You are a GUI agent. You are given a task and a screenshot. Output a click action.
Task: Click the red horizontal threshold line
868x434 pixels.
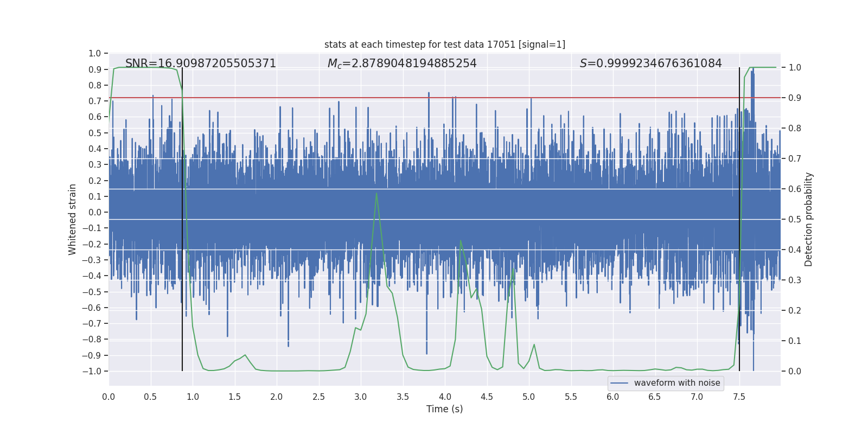click(x=445, y=98)
